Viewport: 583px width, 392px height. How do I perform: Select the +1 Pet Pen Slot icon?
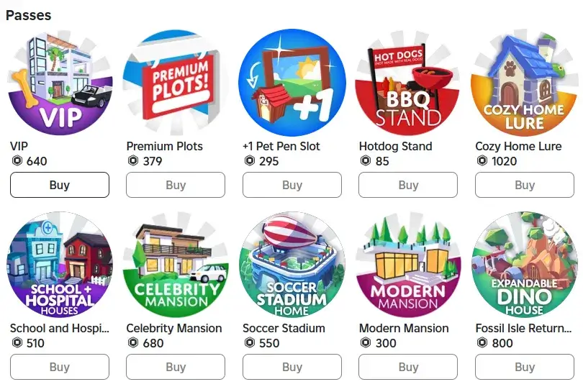tap(292, 82)
